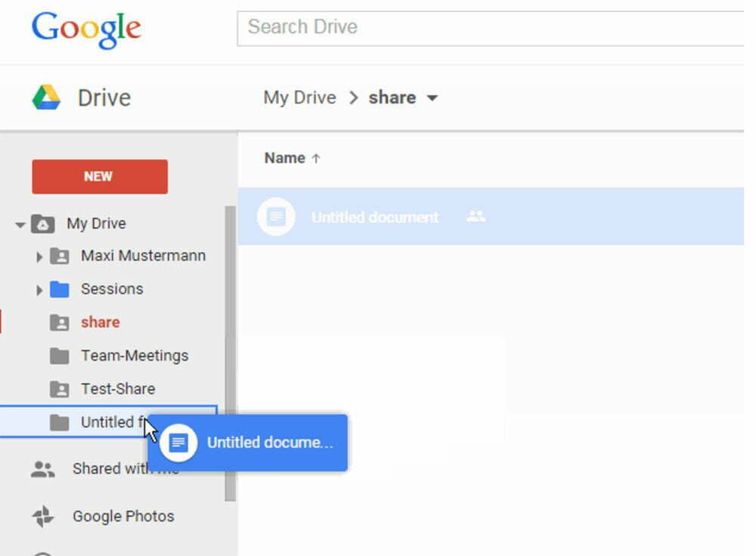This screenshot has height=556, width=756.
Task: Select the Untitled document file row
Action: [491, 216]
